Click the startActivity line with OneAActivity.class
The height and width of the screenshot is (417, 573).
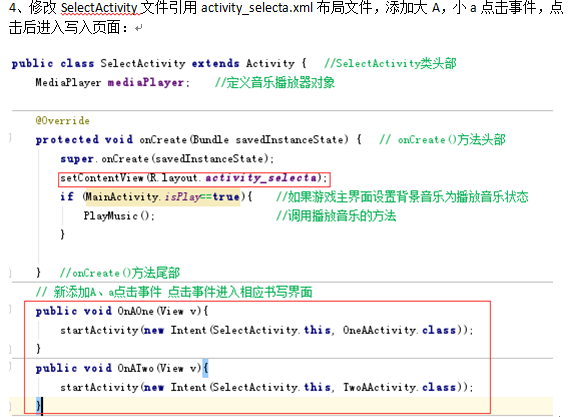tap(267, 330)
